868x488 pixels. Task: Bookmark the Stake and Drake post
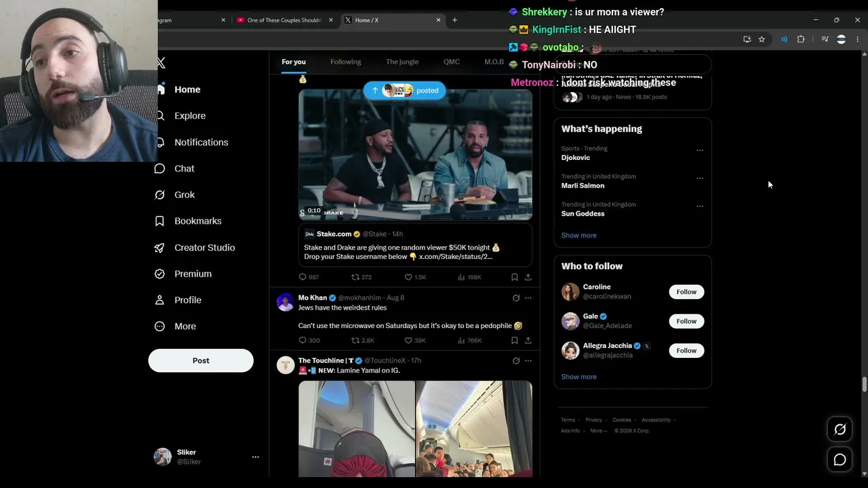pos(514,277)
